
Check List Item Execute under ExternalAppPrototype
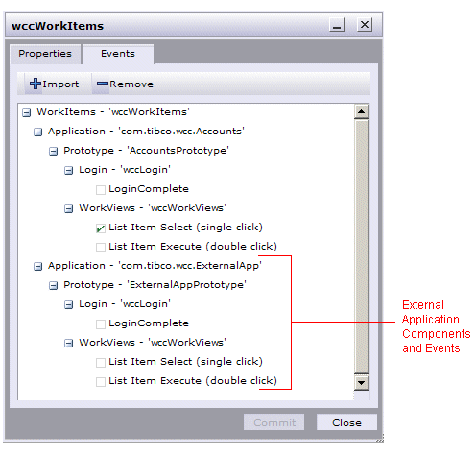point(101,382)
